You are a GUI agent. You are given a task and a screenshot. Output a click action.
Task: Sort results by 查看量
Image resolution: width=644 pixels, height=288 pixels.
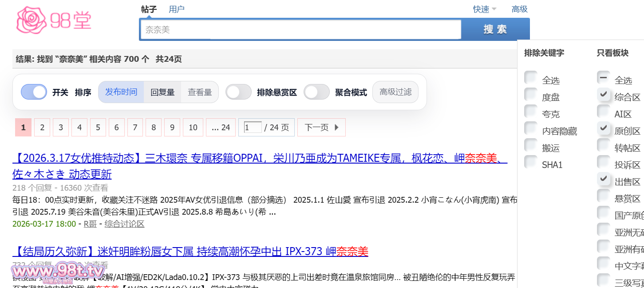point(199,92)
